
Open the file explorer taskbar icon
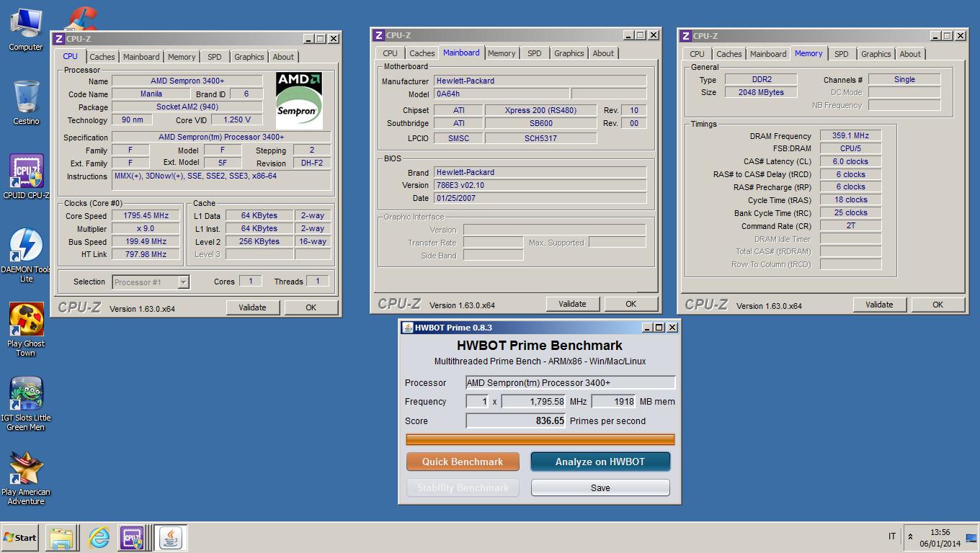[62, 538]
